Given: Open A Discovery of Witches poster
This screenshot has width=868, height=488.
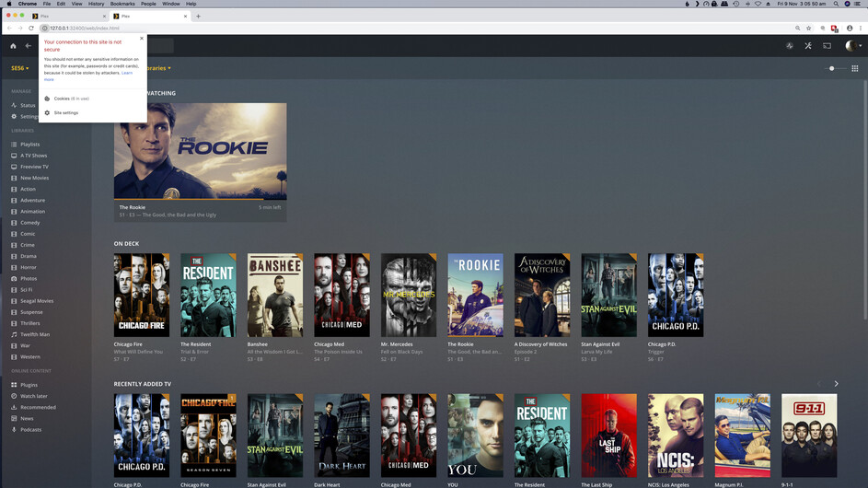Looking at the screenshot, I should click(x=542, y=296).
